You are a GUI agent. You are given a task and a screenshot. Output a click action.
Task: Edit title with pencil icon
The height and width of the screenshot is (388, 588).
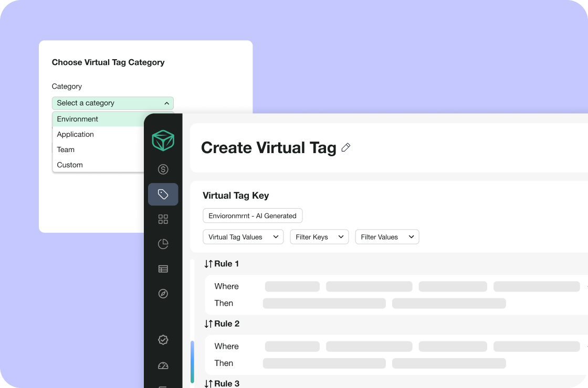(345, 148)
